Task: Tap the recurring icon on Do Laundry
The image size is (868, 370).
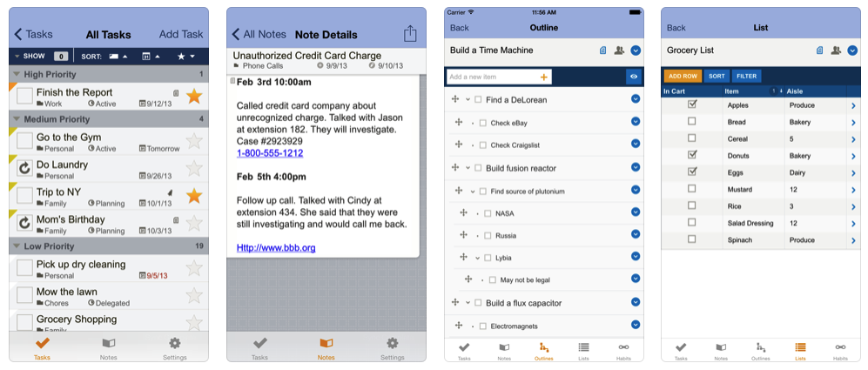Action: [x=24, y=168]
